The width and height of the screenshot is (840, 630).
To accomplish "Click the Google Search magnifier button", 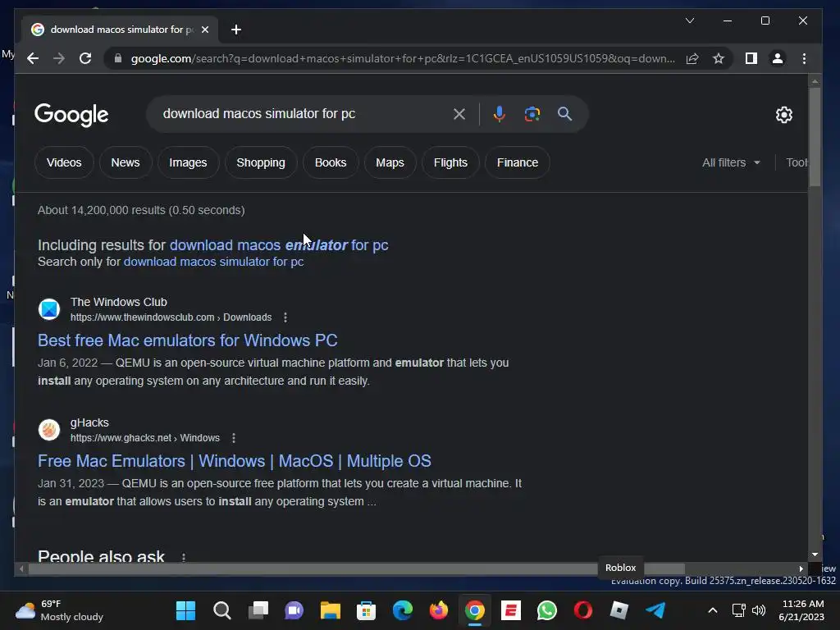I will 564,113.
